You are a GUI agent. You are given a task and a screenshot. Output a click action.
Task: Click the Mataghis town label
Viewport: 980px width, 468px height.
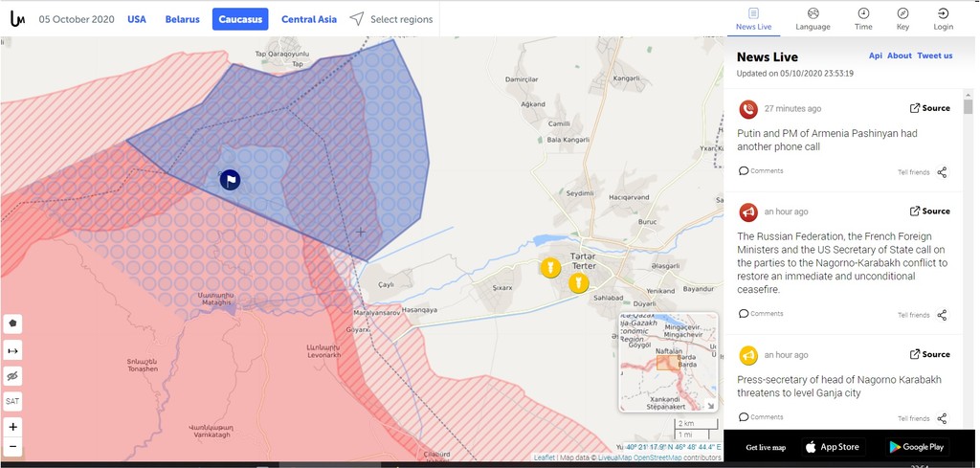pos(215,299)
